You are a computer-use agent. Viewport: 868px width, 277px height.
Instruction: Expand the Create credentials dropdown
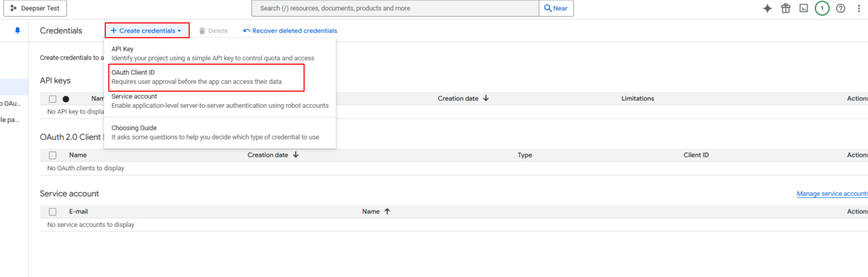point(147,31)
